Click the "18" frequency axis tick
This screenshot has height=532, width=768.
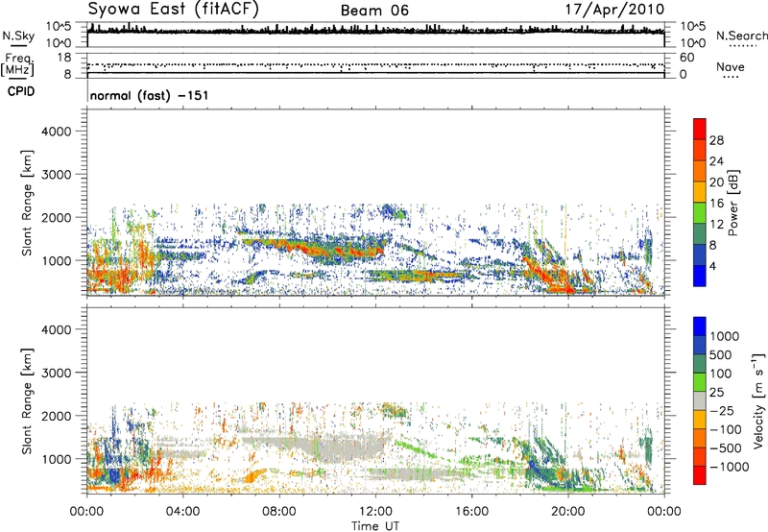pos(63,58)
